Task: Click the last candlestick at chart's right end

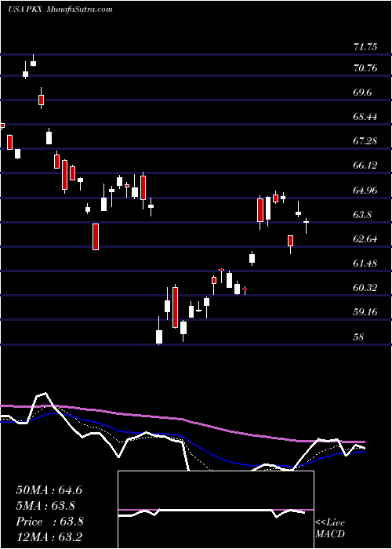Action: [307, 226]
